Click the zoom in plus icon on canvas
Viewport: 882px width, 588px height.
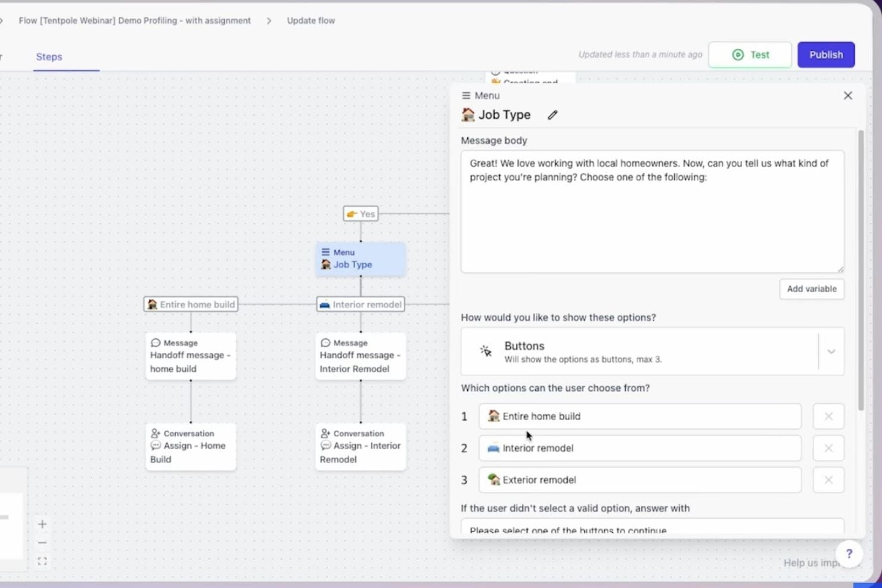[42, 524]
